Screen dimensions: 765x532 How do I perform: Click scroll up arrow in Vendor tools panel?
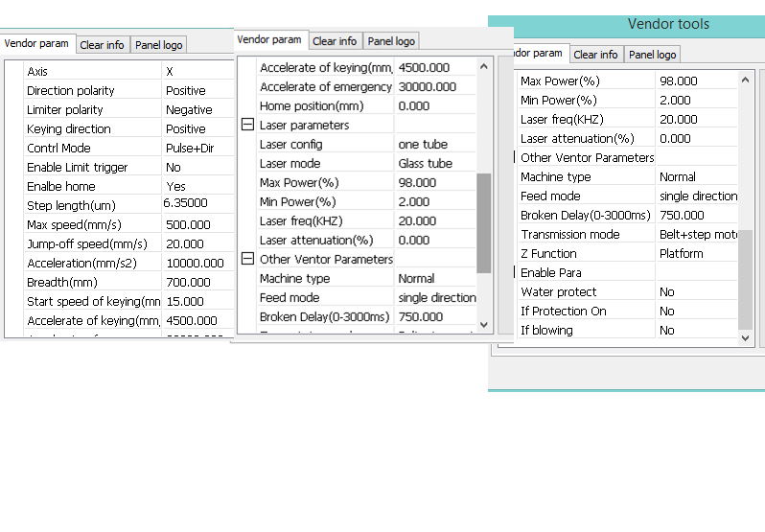746,80
